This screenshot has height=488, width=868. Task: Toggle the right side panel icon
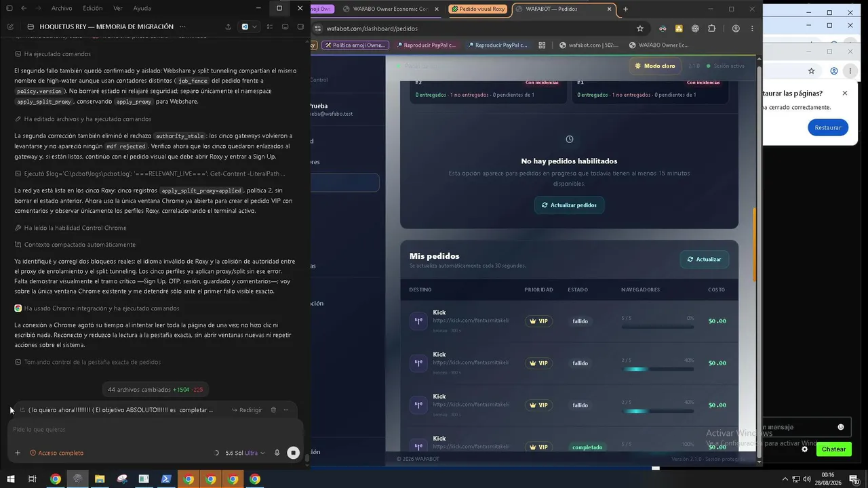pyautogui.click(x=300, y=26)
